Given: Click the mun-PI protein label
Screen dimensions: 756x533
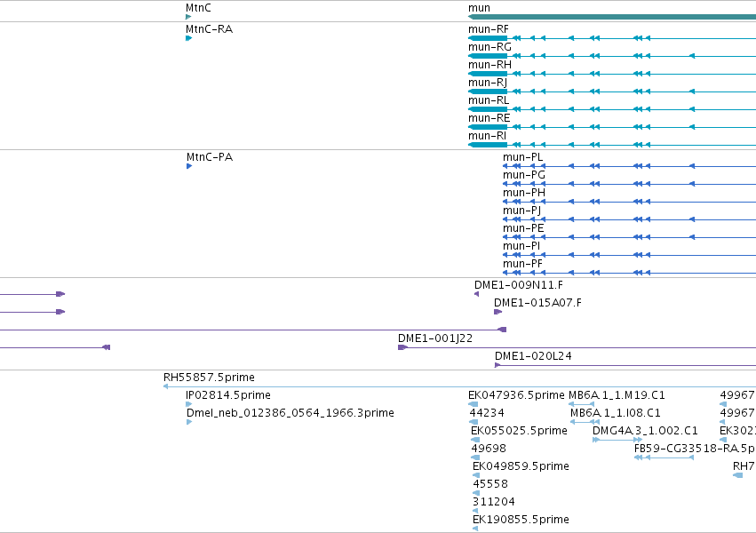Looking at the screenshot, I should [x=521, y=246].
